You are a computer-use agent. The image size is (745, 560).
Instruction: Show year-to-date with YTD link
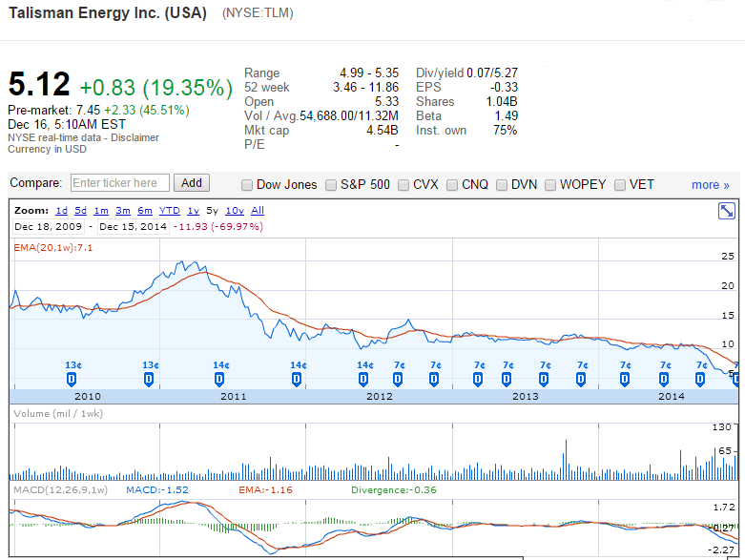tap(170, 211)
